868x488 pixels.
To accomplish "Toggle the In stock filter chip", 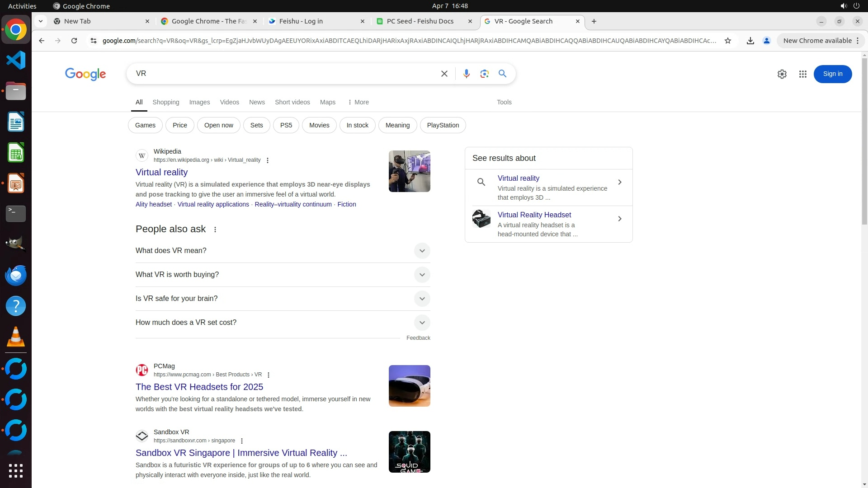I will tap(357, 125).
